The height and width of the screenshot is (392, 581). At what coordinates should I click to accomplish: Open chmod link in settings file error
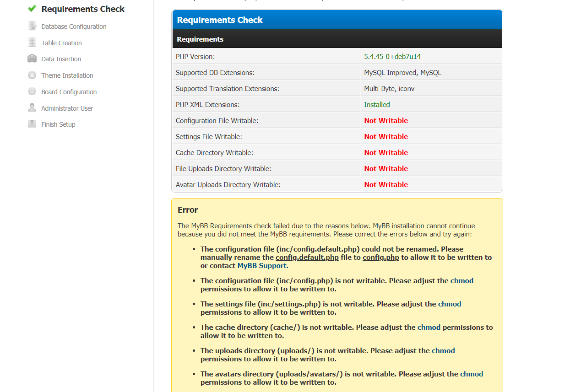click(449, 304)
